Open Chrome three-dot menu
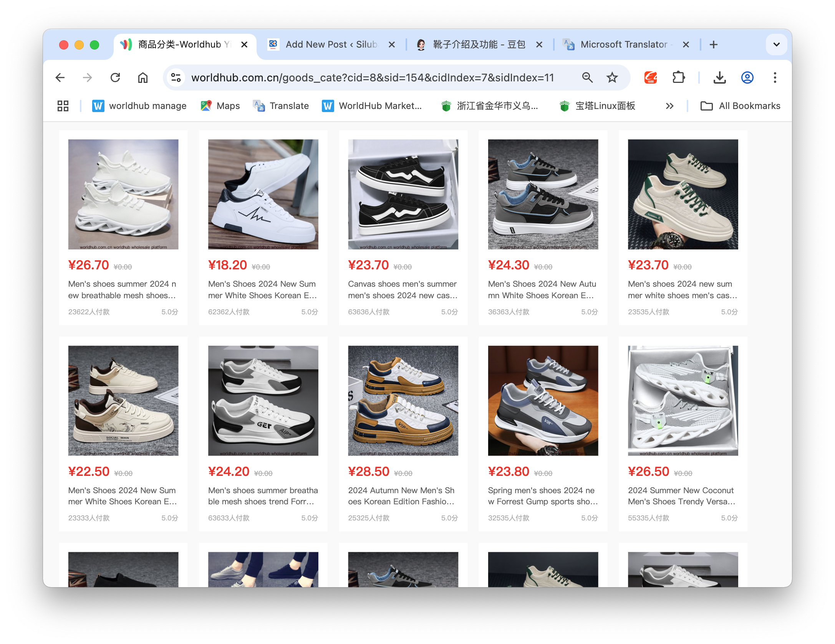The height and width of the screenshot is (644, 835). pyautogui.click(x=775, y=78)
